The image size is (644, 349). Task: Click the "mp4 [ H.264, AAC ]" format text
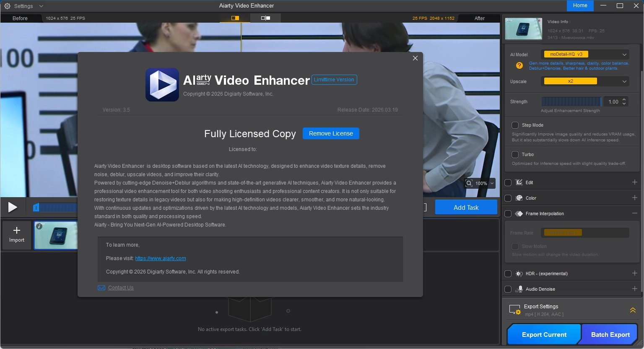[544, 315]
